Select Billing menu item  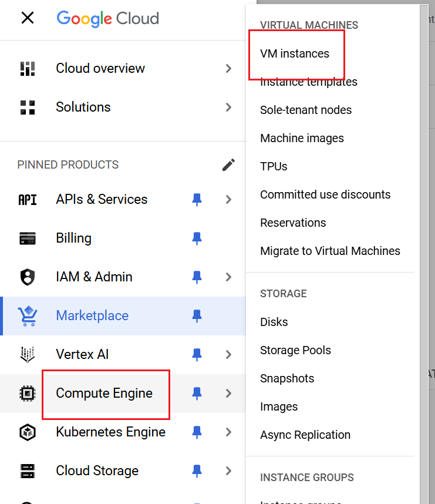(x=123, y=238)
